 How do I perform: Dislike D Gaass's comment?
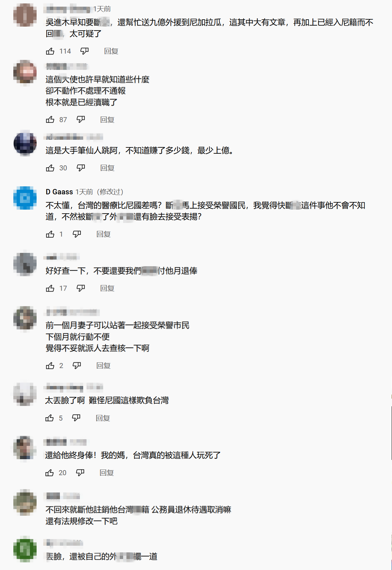(77, 234)
